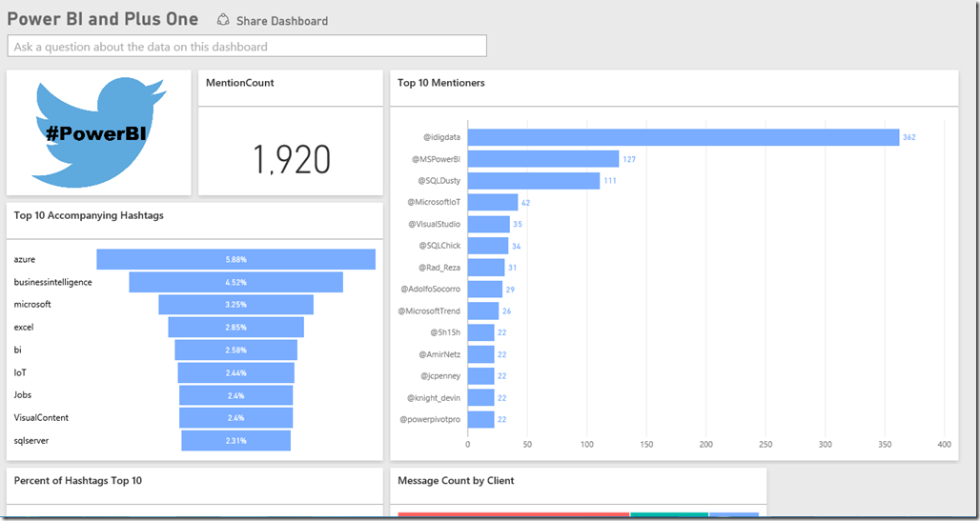Open the Message Count by Client title

coord(456,480)
